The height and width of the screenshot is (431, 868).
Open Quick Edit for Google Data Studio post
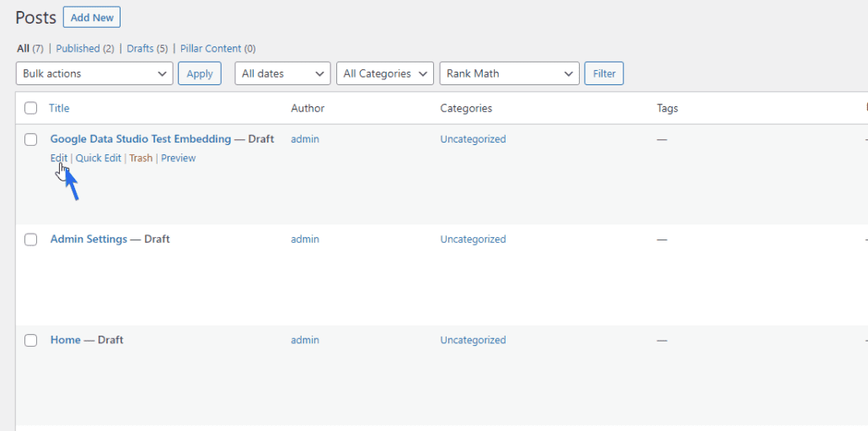pyautogui.click(x=99, y=158)
